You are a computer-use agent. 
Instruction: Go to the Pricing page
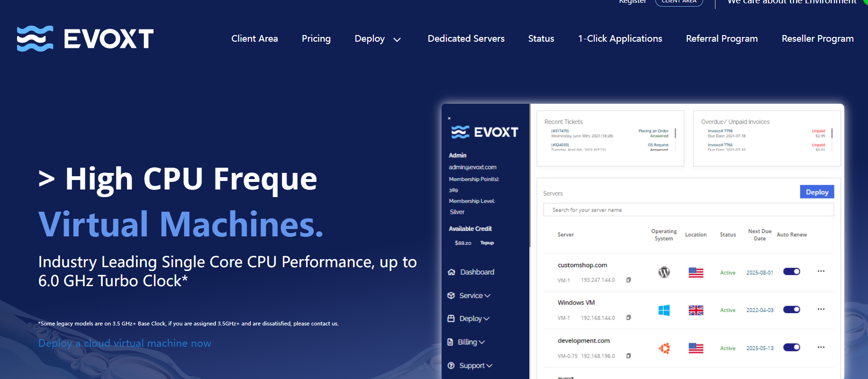[316, 39]
